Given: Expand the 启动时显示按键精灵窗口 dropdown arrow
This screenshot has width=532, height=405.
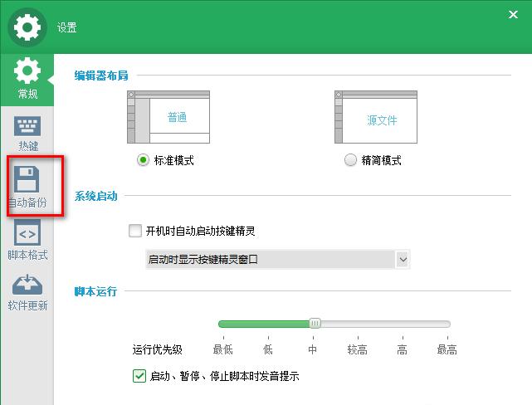Looking at the screenshot, I should [403, 259].
